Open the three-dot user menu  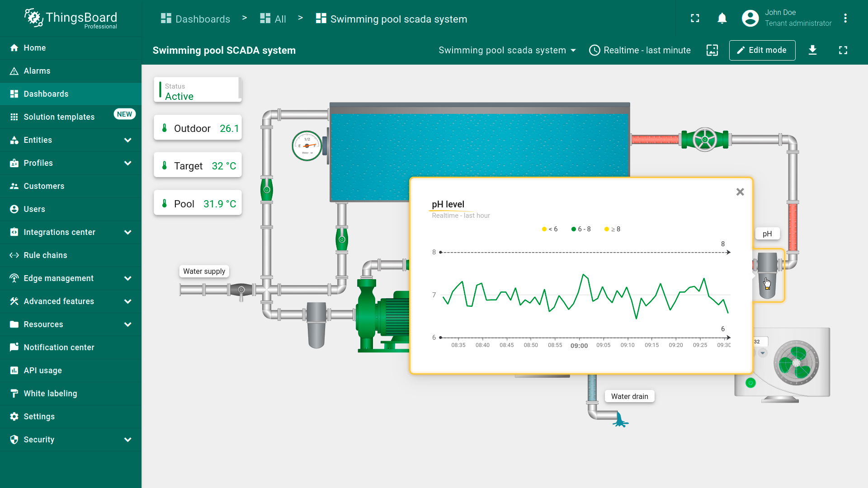tap(845, 19)
